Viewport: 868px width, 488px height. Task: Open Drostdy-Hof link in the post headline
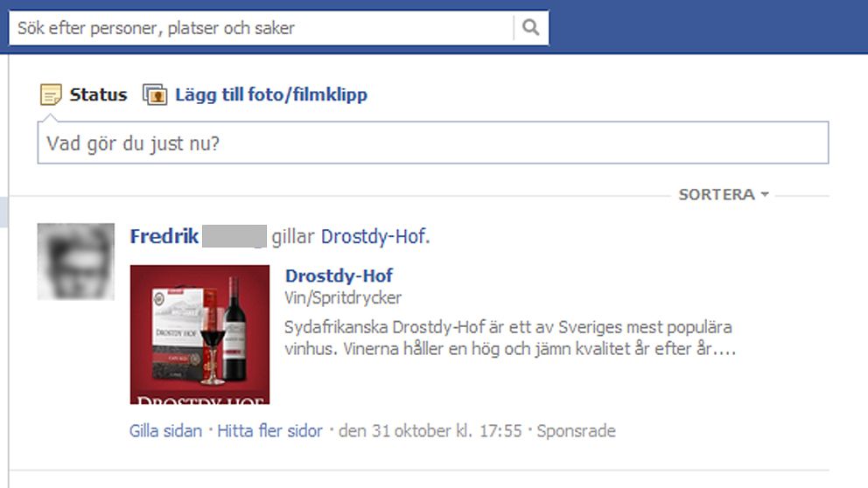point(374,236)
